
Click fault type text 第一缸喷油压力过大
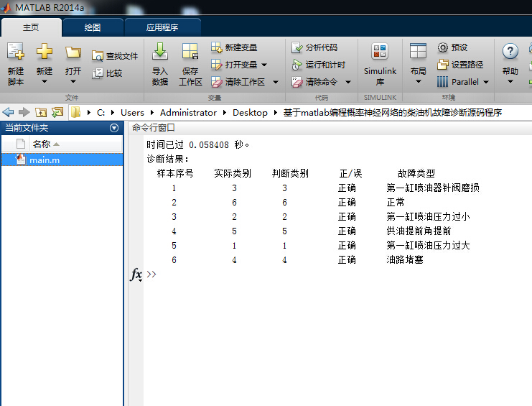(x=428, y=245)
